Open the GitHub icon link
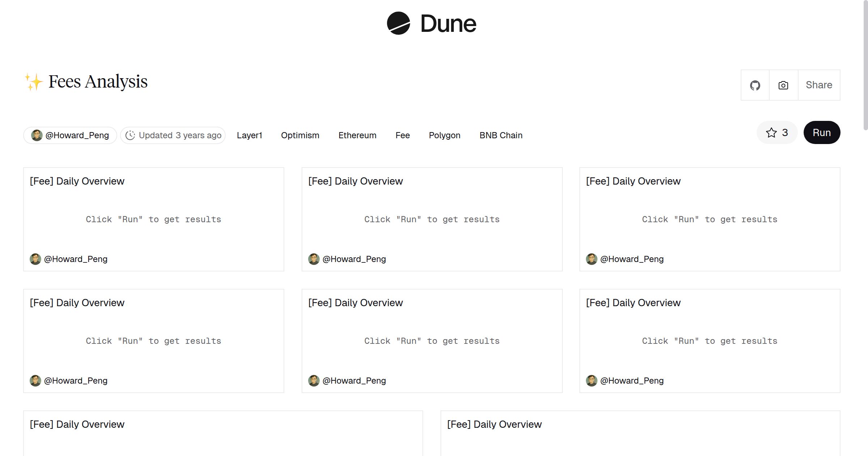Viewport: 868px width, 456px height. click(755, 85)
